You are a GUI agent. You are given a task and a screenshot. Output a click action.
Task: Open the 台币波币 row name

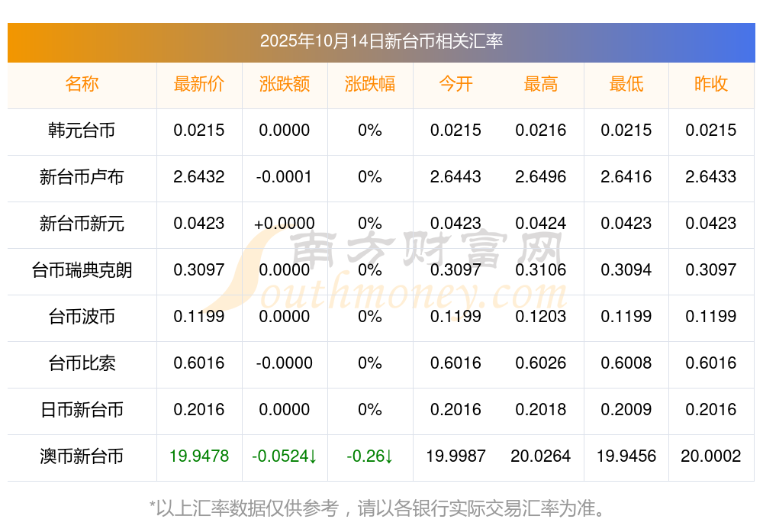tap(82, 317)
